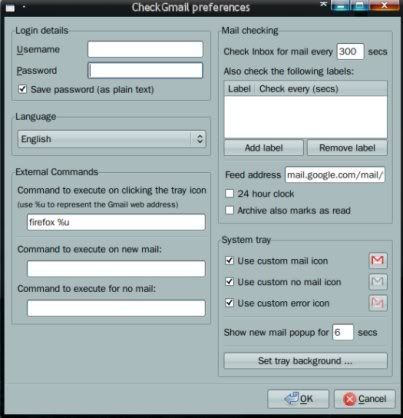This screenshot has height=418, width=403.
Task: Click the custom mail icon preview
Action: 378,260
